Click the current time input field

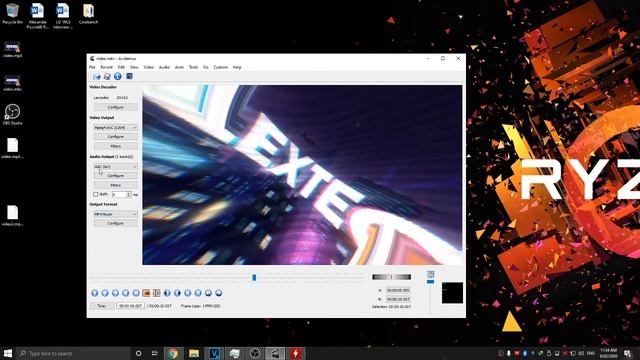click(x=130, y=306)
